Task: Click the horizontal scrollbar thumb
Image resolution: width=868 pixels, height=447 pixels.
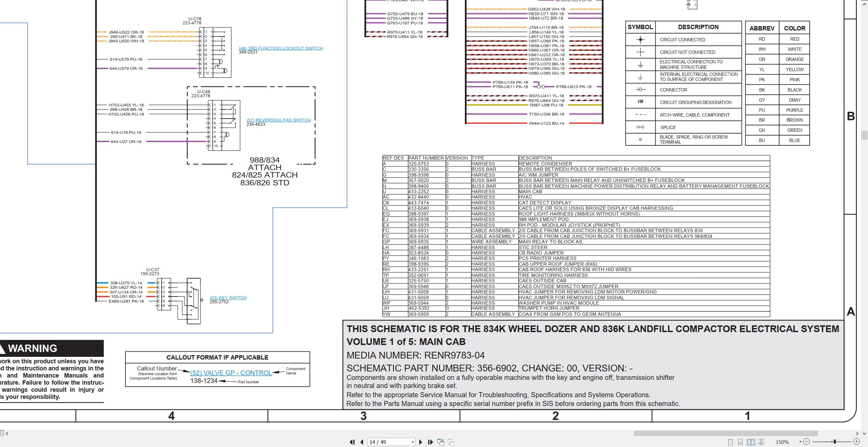Action: click(x=726, y=433)
